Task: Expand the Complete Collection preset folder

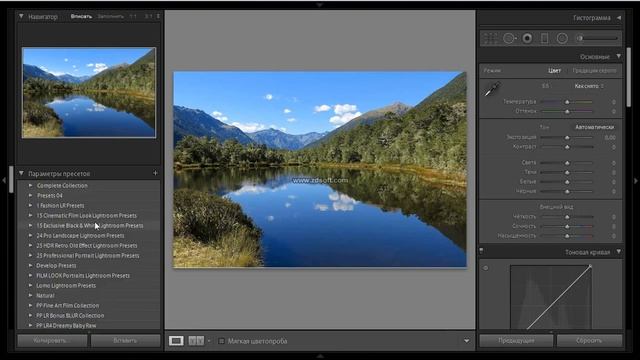Action: tap(31, 185)
